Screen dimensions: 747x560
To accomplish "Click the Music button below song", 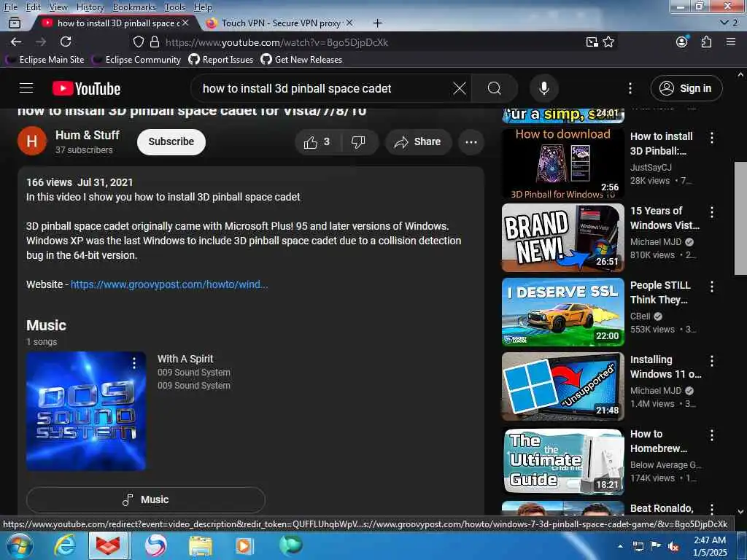I will click(145, 499).
